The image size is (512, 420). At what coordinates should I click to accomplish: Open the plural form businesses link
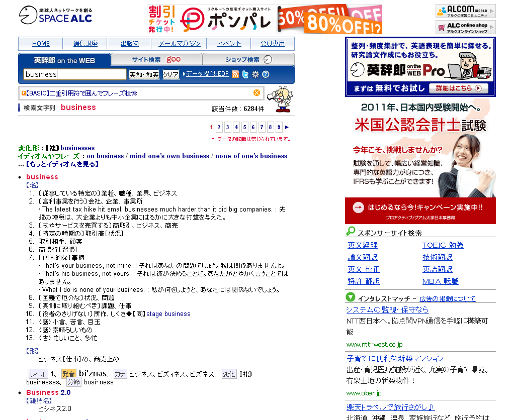coord(77,148)
